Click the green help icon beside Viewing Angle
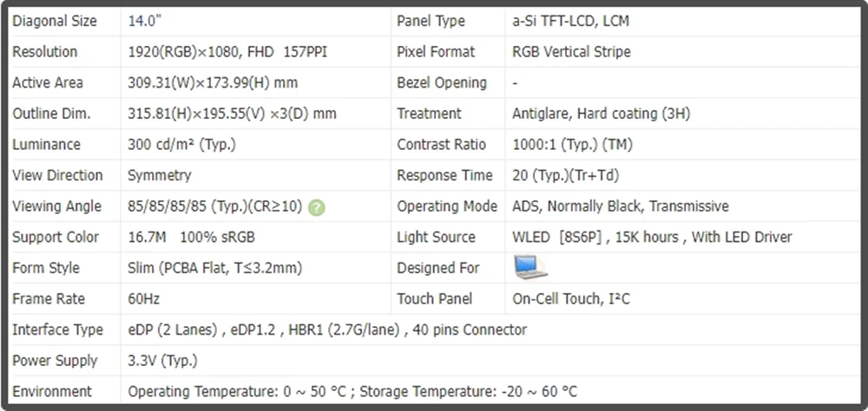 pyautogui.click(x=317, y=207)
